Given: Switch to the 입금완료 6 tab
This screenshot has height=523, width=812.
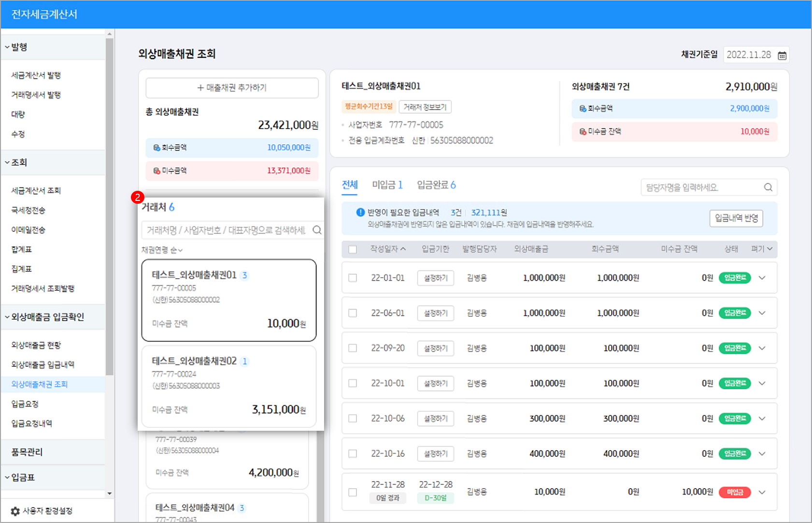Looking at the screenshot, I should [437, 185].
